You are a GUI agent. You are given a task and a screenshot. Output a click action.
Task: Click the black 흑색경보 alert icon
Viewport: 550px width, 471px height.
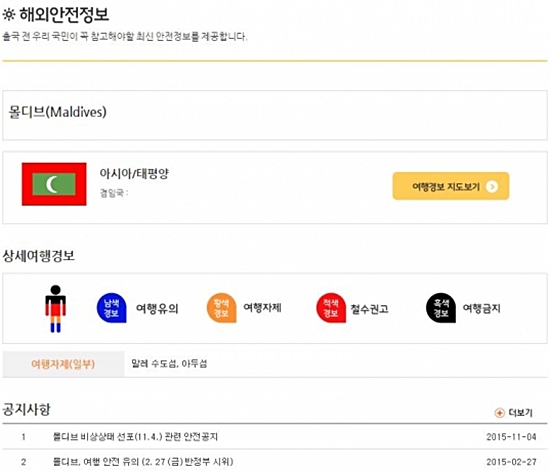click(441, 308)
